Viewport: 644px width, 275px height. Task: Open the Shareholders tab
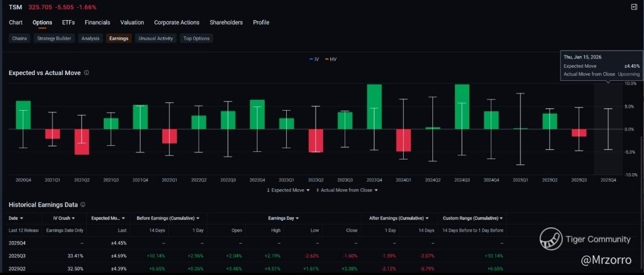point(226,23)
